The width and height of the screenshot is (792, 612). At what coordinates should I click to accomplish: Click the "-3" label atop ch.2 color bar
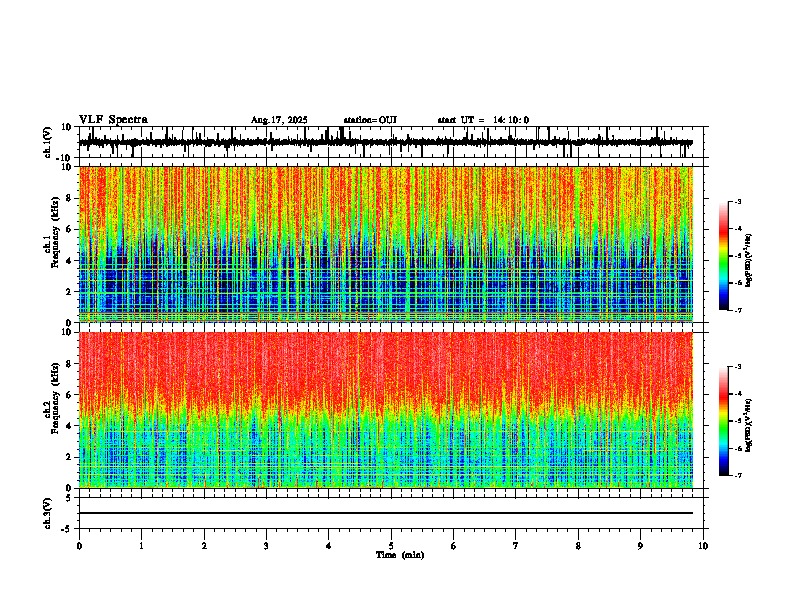tap(737, 367)
